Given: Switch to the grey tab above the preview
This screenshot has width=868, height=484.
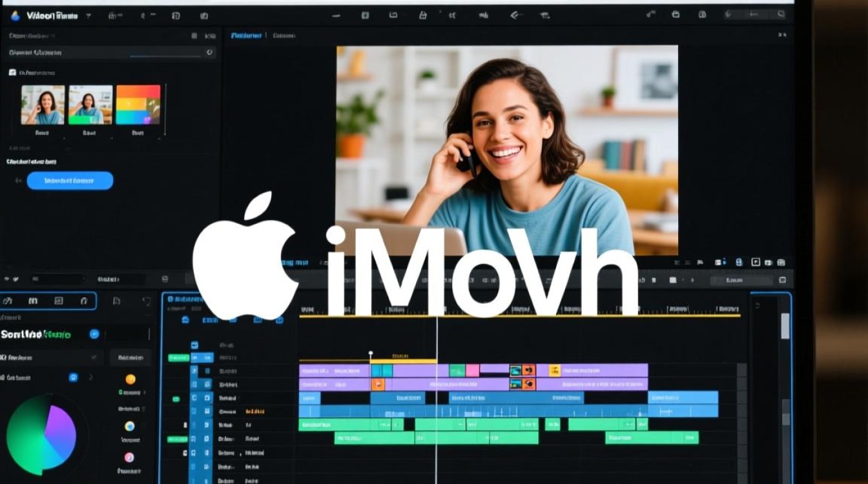Looking at the screenshot, I should [284, 36].
